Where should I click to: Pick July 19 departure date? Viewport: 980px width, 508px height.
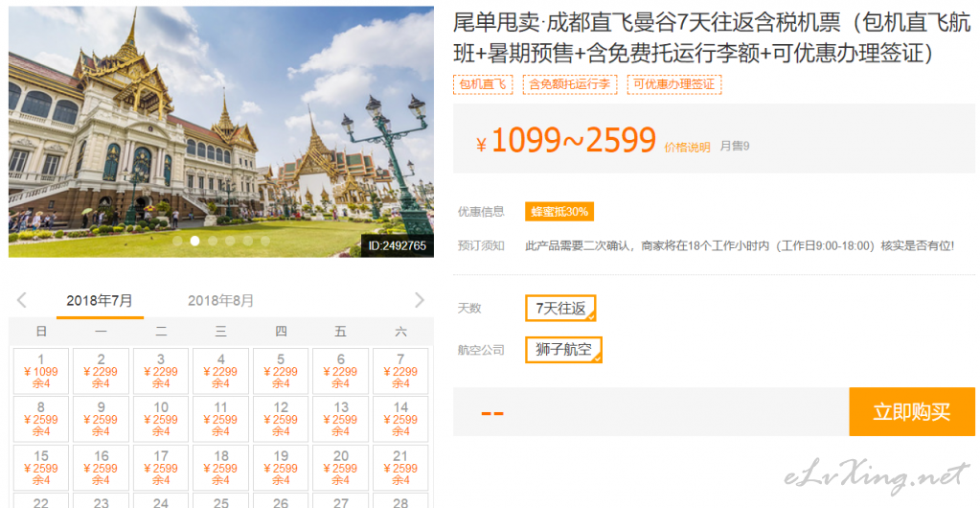point(281,468)
